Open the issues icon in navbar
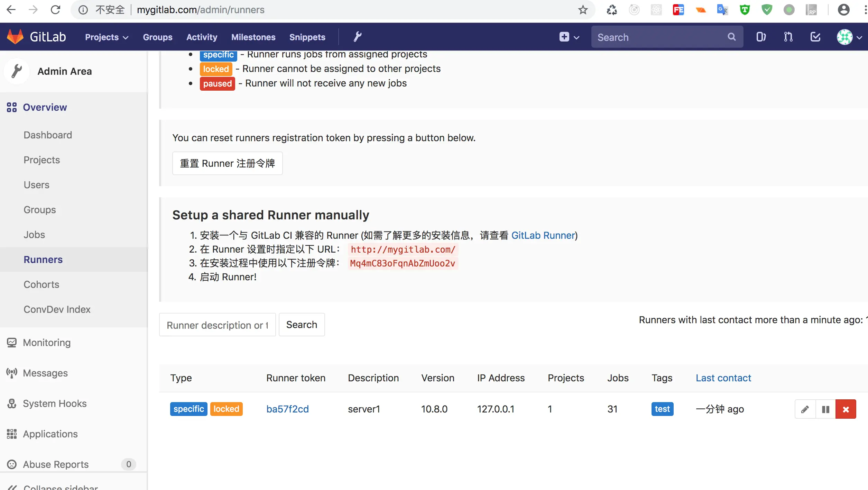 761,37
